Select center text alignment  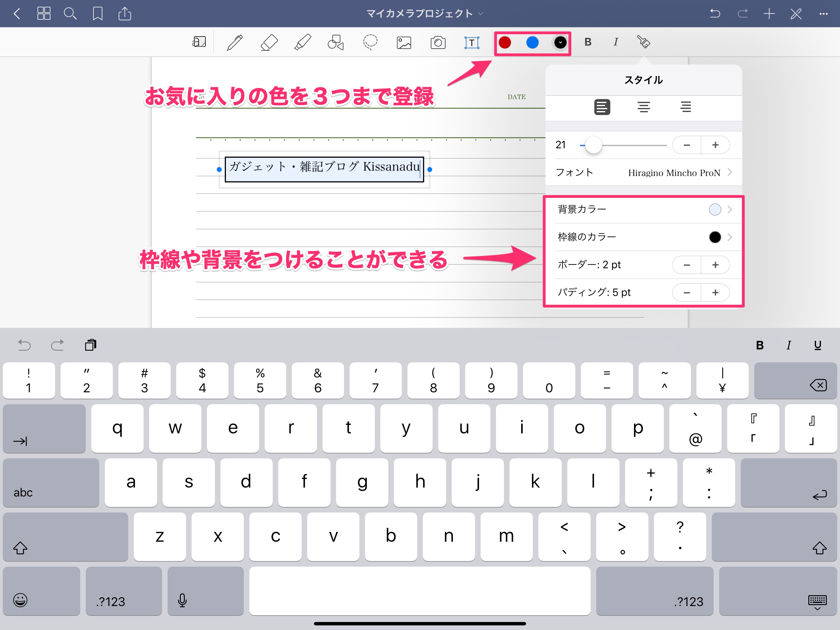pyautogui.click(x=644, y=107)
